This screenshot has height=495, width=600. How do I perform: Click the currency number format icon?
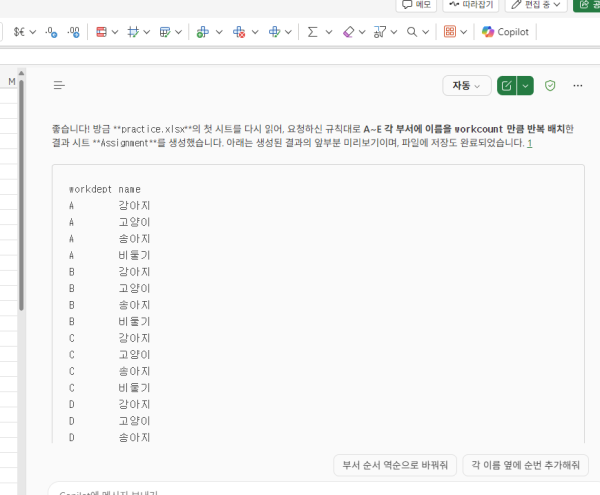[x=19, y=32]
